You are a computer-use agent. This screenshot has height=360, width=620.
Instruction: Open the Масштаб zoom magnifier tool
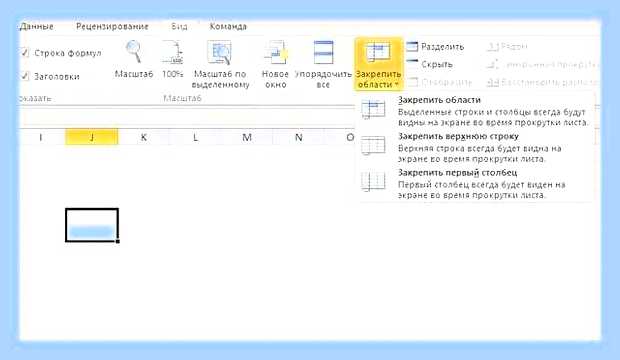134,59
